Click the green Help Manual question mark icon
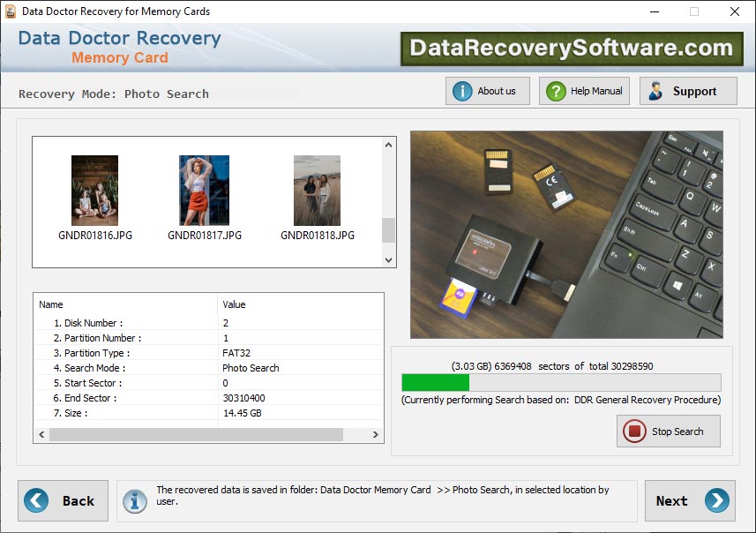Screen dimensions: 756x533 [556, 90]
